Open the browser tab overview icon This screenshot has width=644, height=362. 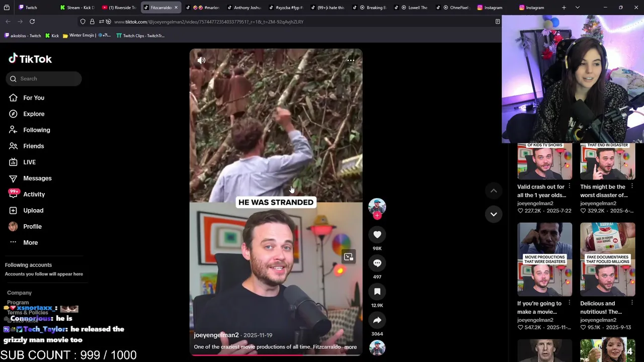click(7, 8)
